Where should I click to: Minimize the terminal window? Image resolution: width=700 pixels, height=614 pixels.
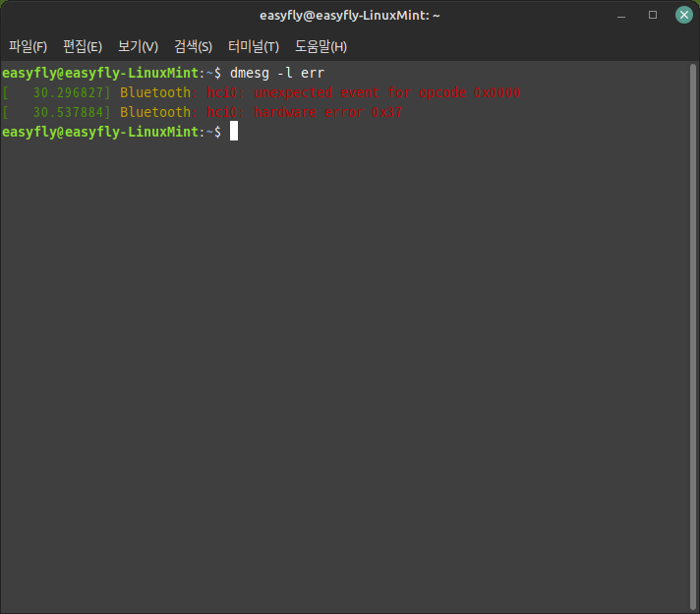(621, 15)
